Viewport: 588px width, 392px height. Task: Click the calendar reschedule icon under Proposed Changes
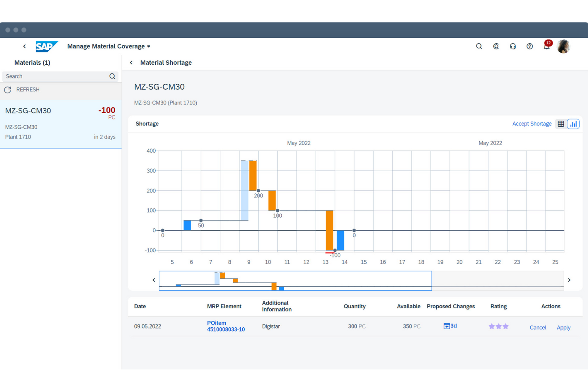[x=447, y=326]
